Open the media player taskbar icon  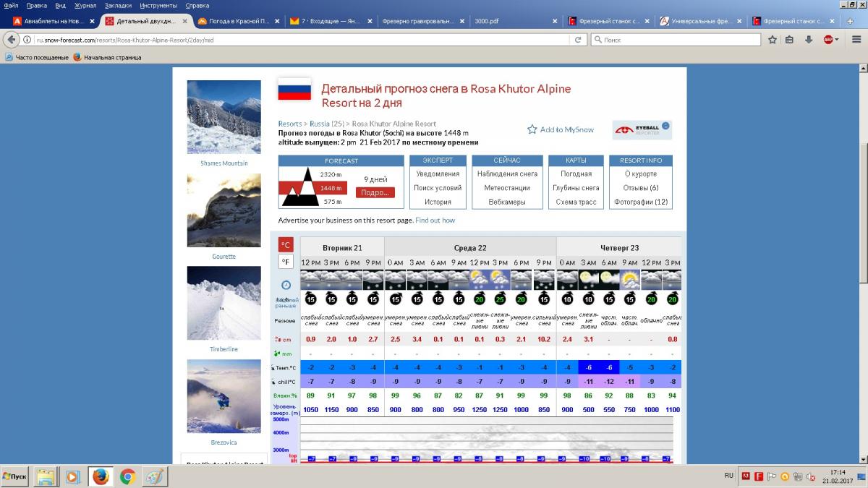[73, 477]
